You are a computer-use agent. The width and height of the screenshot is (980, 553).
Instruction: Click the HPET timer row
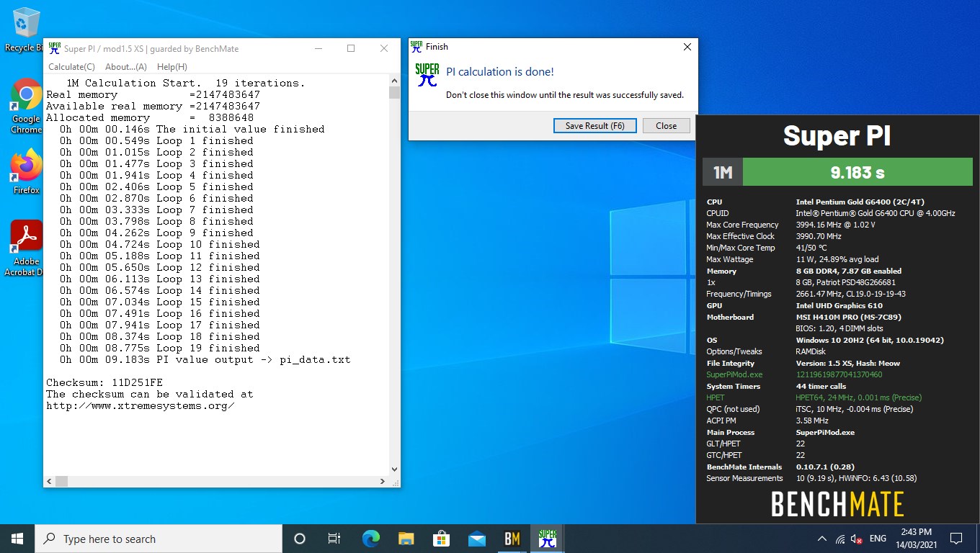(814, 397)
